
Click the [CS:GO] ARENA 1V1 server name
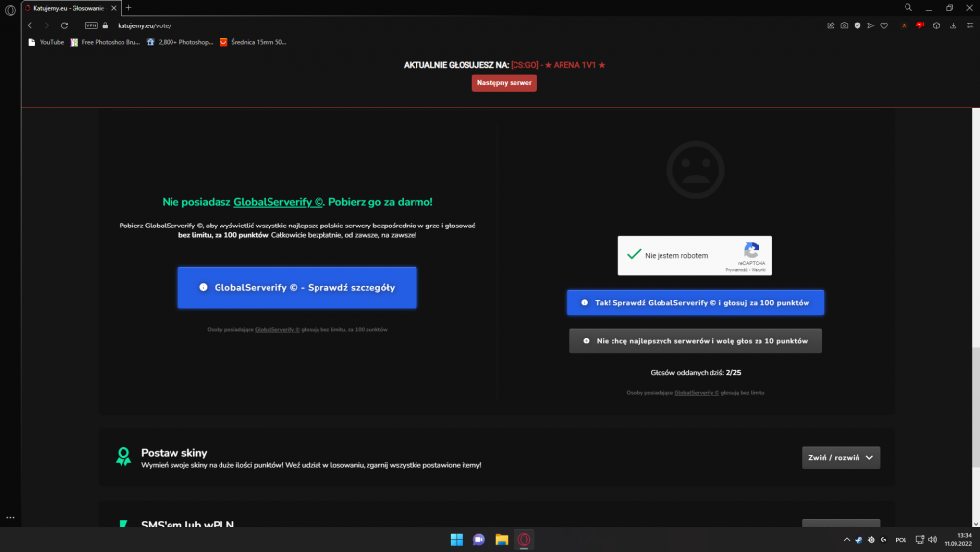point(558,65)
